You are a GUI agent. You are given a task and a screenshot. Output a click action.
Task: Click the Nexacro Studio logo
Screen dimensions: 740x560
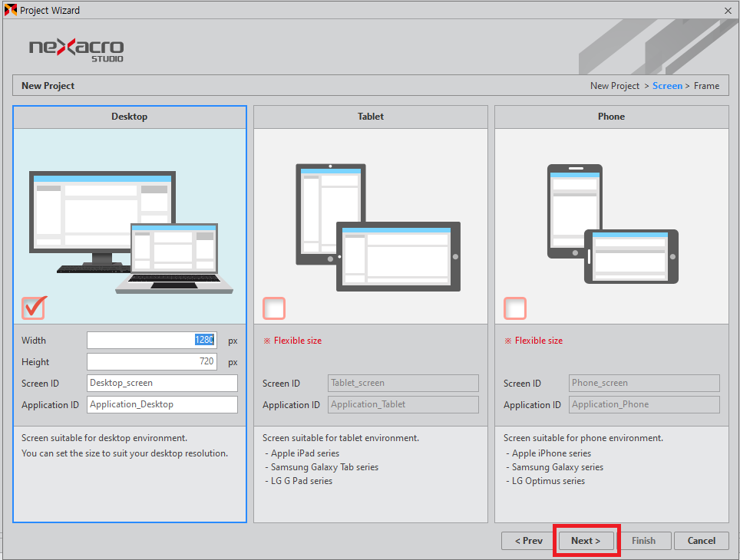click(x=76, y=49)
